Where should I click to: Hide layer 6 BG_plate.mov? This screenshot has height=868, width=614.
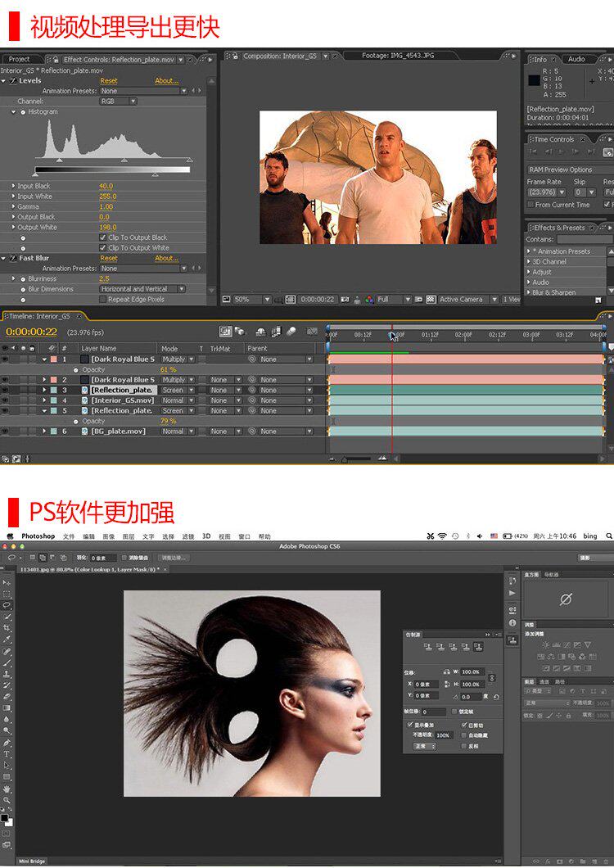[x=5, y=432]
